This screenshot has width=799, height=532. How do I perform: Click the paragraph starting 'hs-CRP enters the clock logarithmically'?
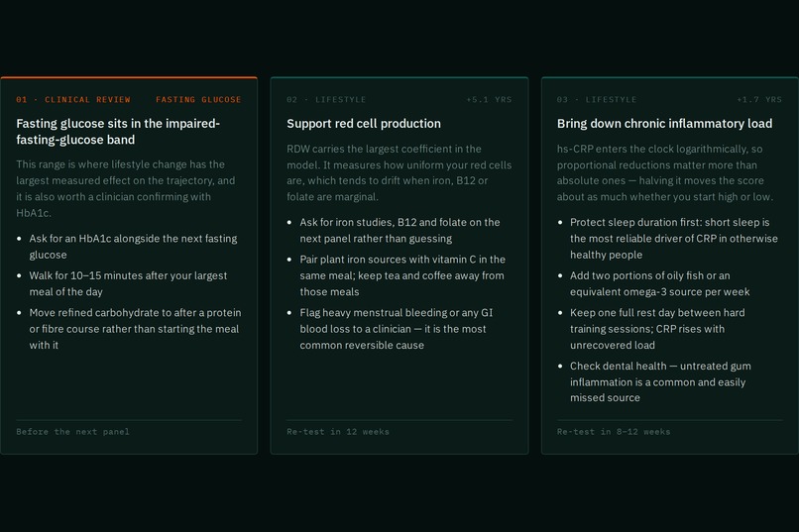pos(665,172)
